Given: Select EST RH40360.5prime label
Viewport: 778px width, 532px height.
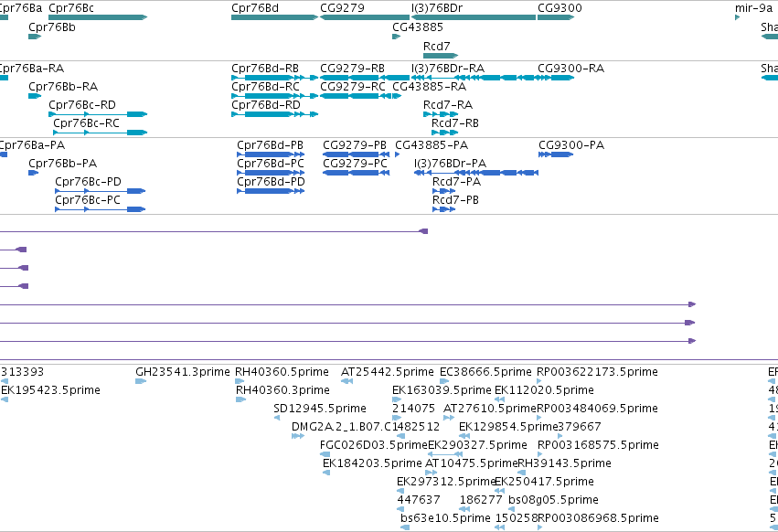Looking at the screenshot, I should (282, 372).
